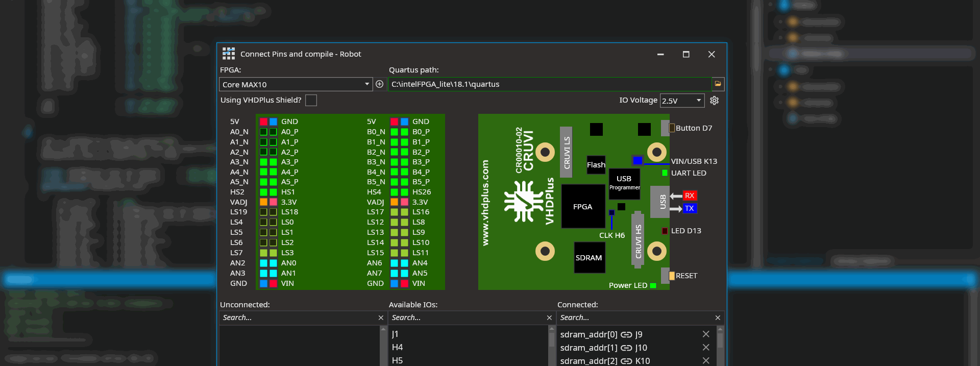The width and height of the screenshot is (980, 366).
Task: Open the FPGA board dropdown Core MAX10
Action: tap(296, 84)
